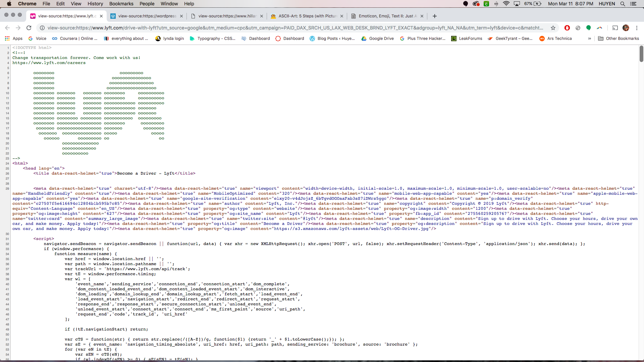The width and height of the screenshot is (644, 362).
Task: Open macOS Spotlight search icon
Action: [x=623, y=4]
